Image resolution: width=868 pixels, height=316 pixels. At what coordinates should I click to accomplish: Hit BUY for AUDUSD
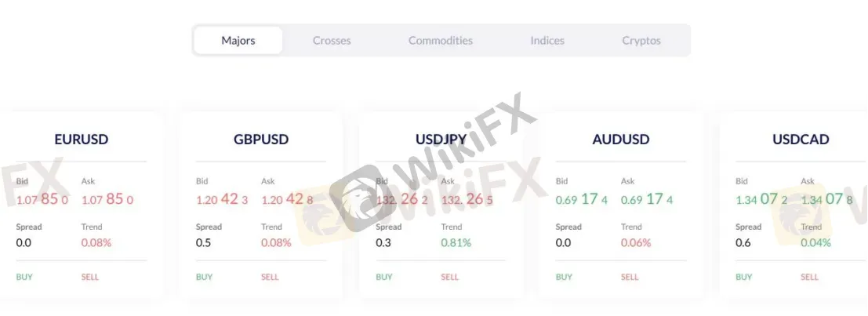[x=565, y=277]
